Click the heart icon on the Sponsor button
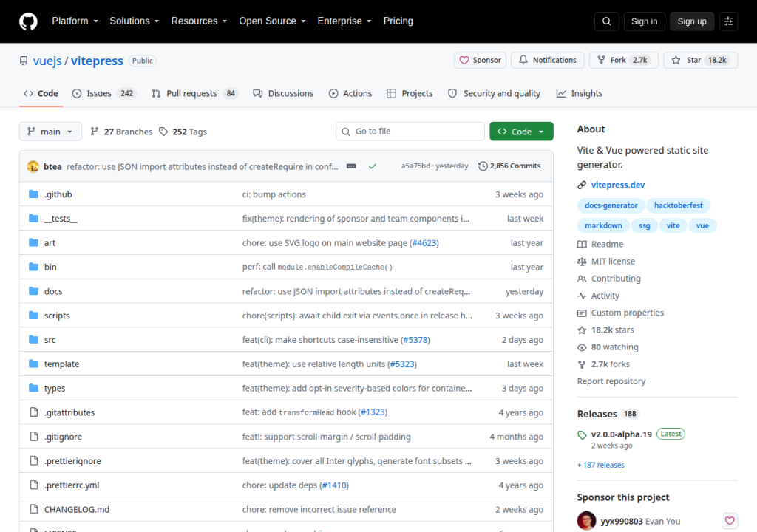Image resolution: width=757 pixels, height=532 pixels. tap(464, 61)
